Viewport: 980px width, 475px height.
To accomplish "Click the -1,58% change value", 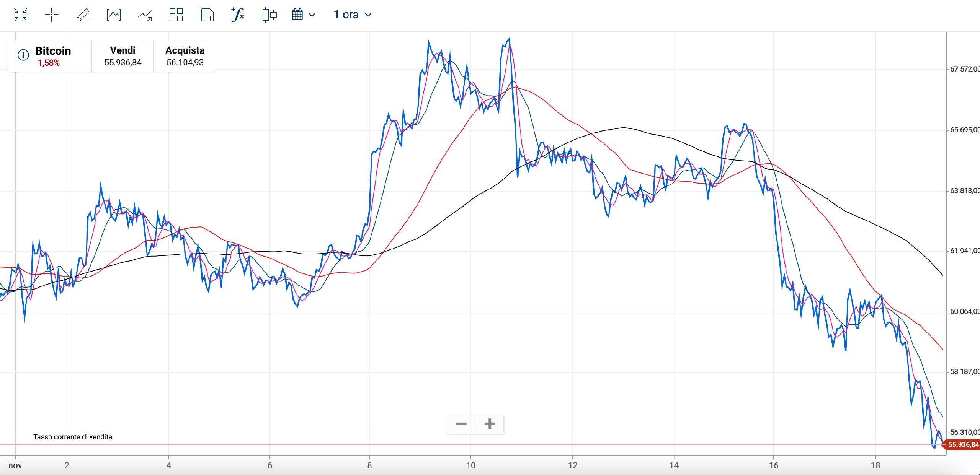I will (x=47, y=63).
